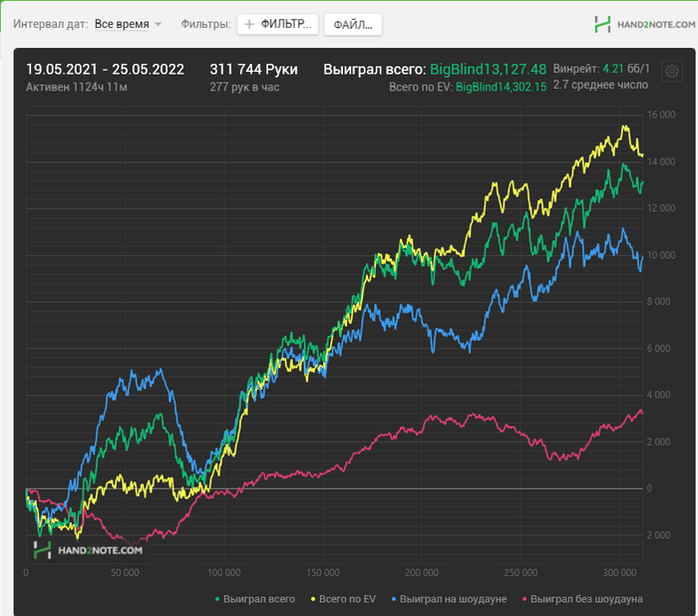Toggle the 'Выиграл всего' legend series
698x616 pixels.
(255, 599)
